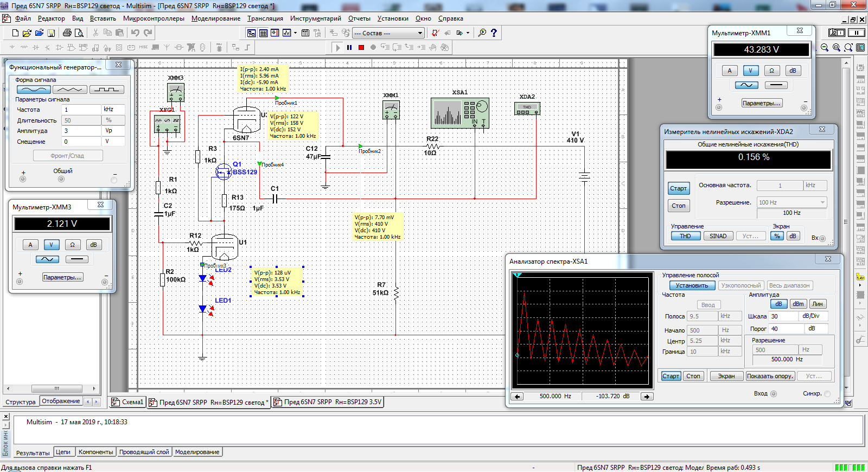Select XMM1 multimeter symbol on schematic

click(391, 110)
